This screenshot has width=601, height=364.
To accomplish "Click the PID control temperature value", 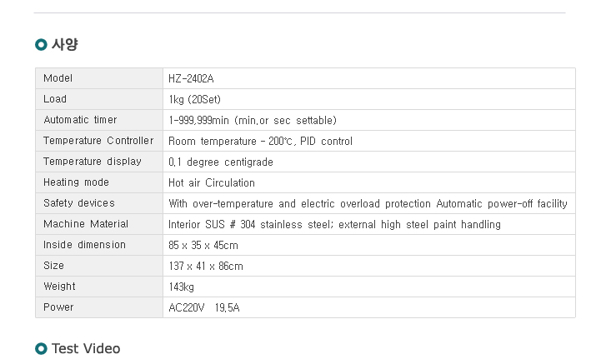I will tap(260, 142).
